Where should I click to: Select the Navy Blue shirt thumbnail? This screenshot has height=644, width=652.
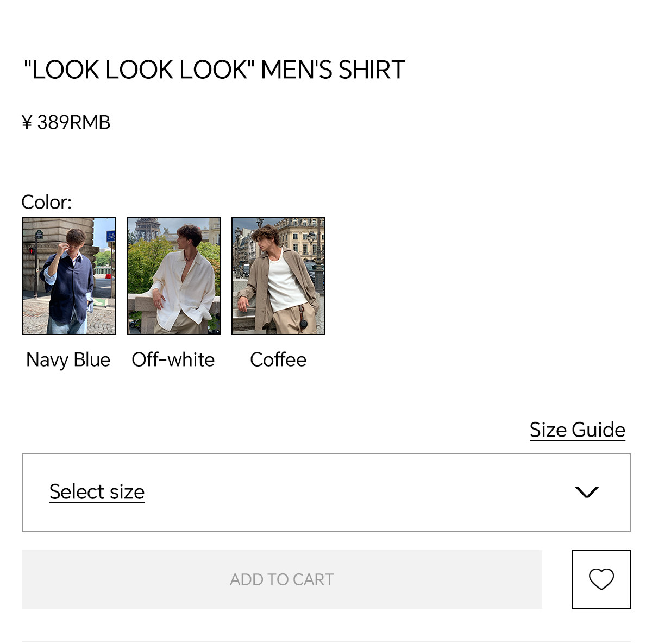point(68,276)
